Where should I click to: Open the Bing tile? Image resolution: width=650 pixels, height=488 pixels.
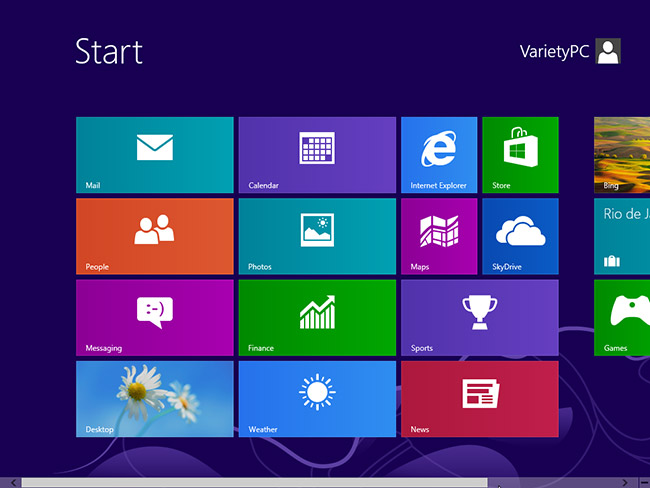(622, 155)
